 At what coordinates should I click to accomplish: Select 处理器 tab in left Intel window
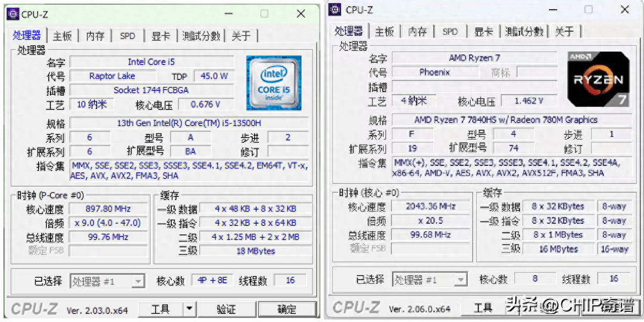(x=27, y=35)
